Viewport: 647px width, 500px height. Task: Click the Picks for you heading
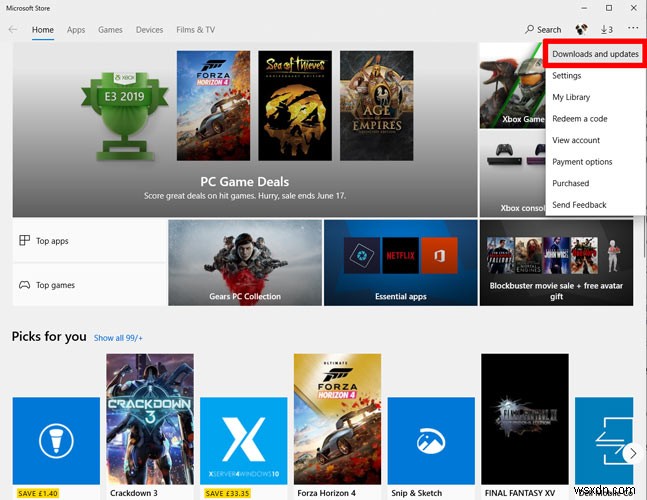pos(49,337)
